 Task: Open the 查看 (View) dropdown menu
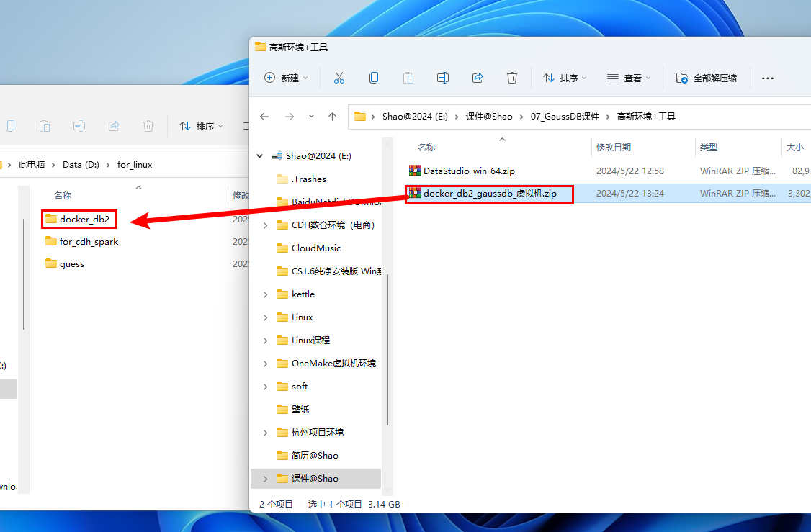629,78
